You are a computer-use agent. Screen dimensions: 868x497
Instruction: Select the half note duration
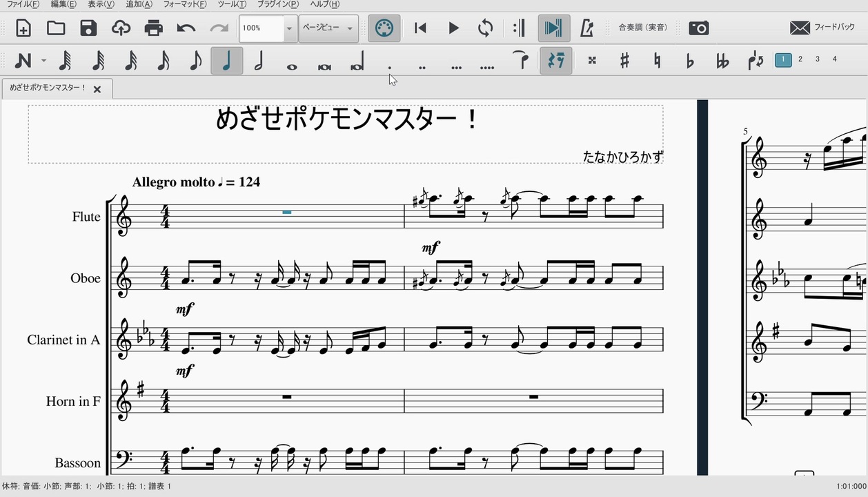(259, 61)
